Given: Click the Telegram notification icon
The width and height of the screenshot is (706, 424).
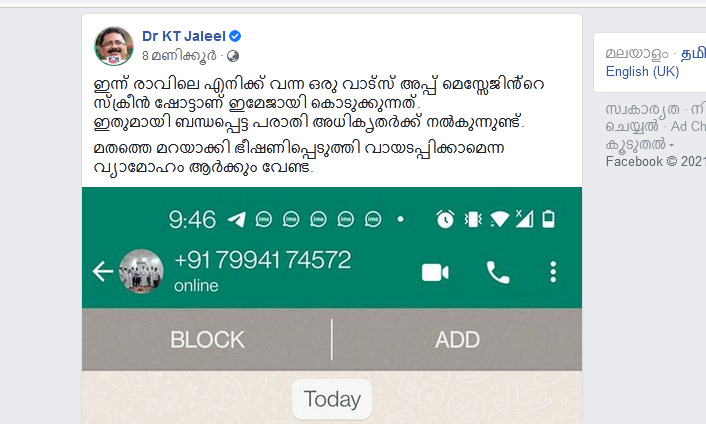Looking at the screenshot, I should tap(236, 219).
